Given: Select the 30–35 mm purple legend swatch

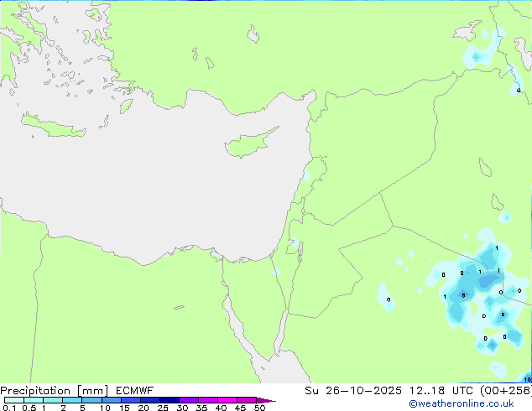Looking at the screenshot, I should click(x=189, y=400).
